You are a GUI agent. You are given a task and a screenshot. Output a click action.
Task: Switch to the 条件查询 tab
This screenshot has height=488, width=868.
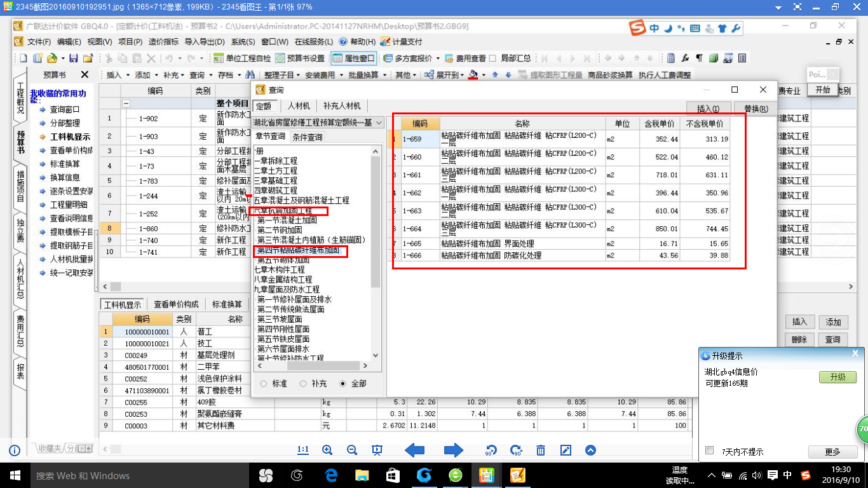click(x=307, y=137)
